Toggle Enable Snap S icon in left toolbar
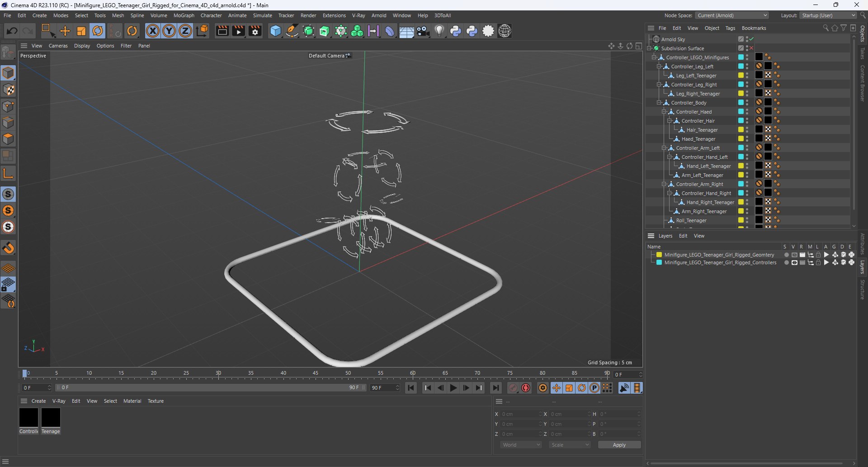Screen dimensions: 868x467 click(8, 194)
